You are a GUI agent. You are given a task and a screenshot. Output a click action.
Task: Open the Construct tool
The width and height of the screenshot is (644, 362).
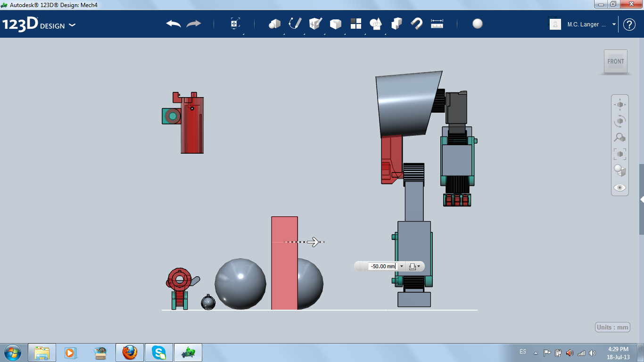tap(315, 24)
